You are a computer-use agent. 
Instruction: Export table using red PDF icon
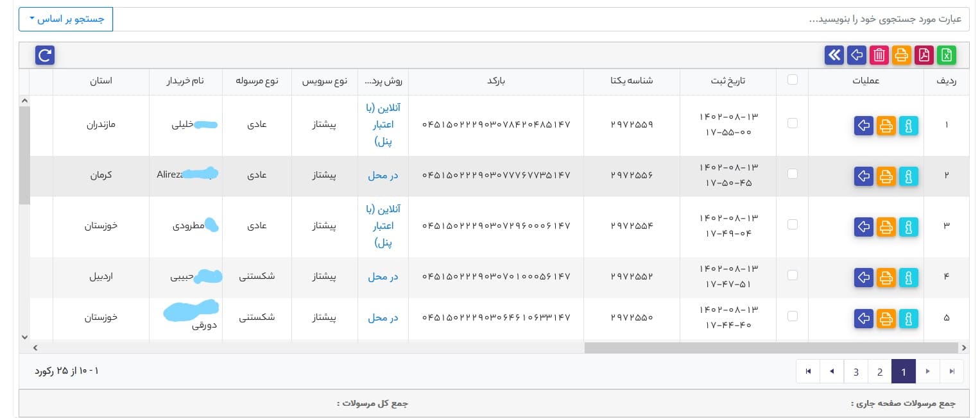coord(924,55)
